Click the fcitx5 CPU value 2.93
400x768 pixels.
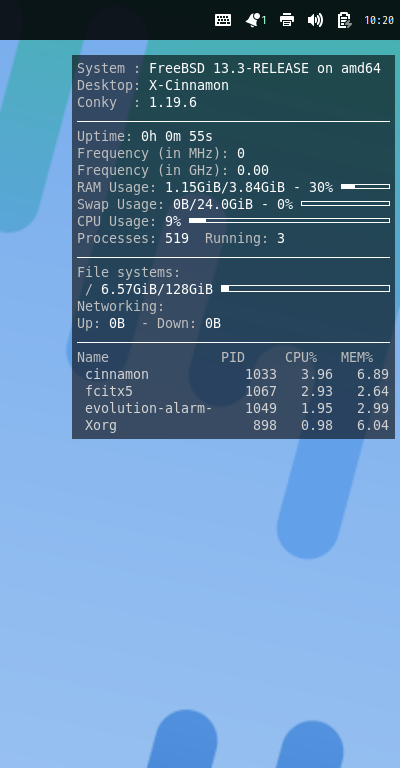[317, 391]
